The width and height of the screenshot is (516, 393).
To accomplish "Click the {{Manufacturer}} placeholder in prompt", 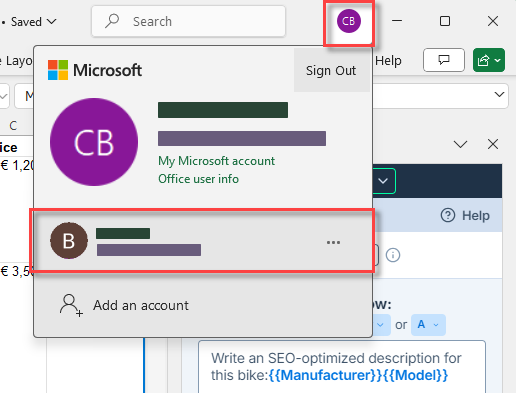I will 325,375.
